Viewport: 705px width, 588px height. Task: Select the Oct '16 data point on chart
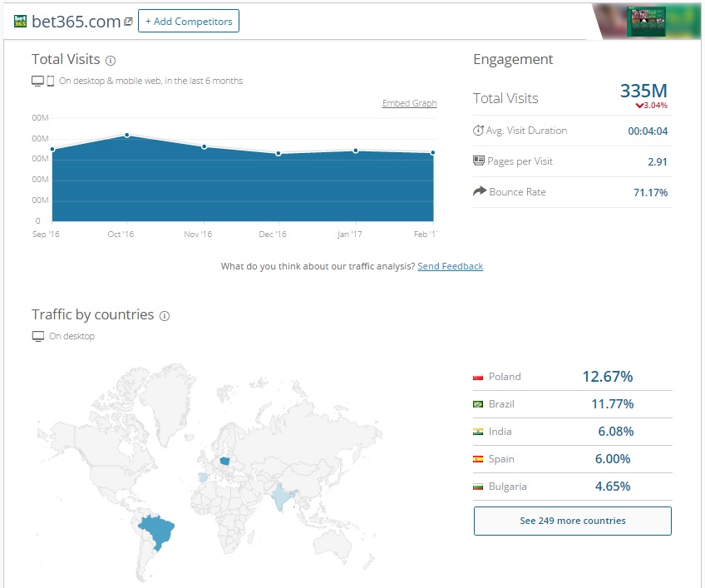coord(127,135)
